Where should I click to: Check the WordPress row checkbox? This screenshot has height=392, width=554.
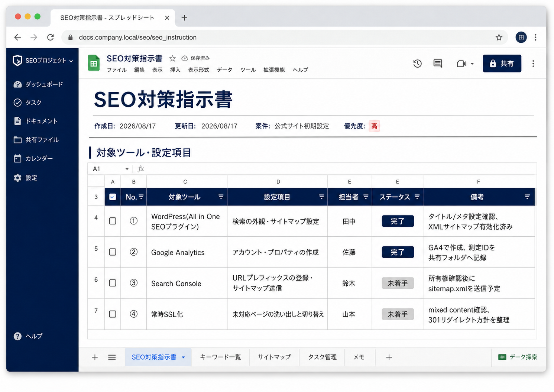pyautogui.click(x=113, y=221)
